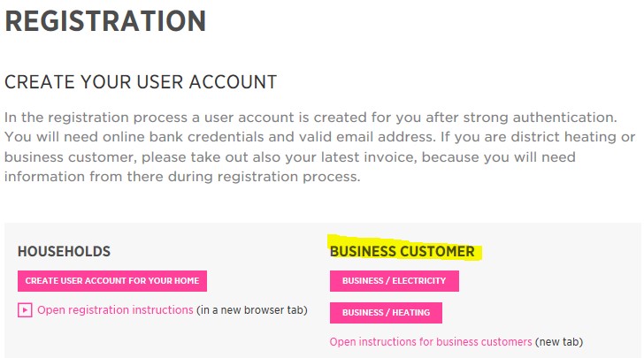
Task: Open instructions for business customers link
Action: [x=431, y=341]
